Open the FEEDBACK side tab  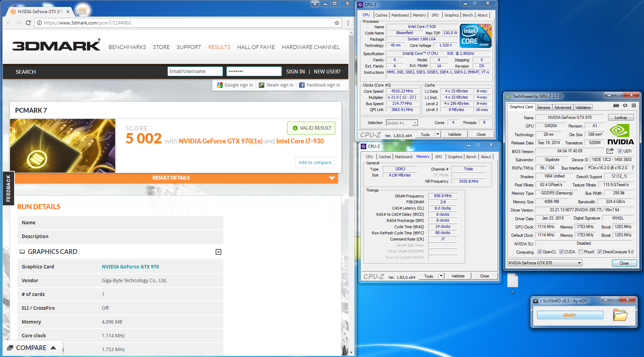(x=8, y=188)
